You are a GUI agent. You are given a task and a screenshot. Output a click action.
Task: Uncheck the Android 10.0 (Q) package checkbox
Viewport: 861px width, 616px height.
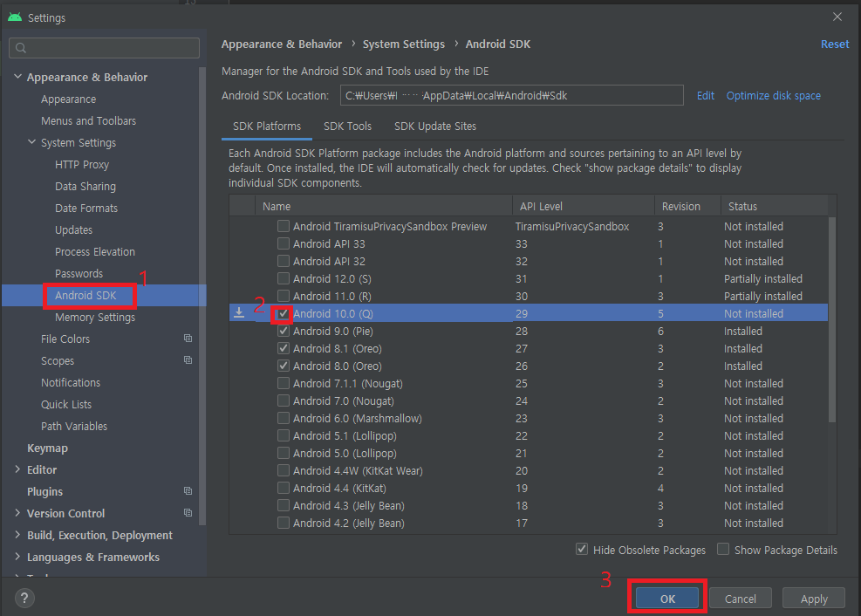click(x=283, y=312)
